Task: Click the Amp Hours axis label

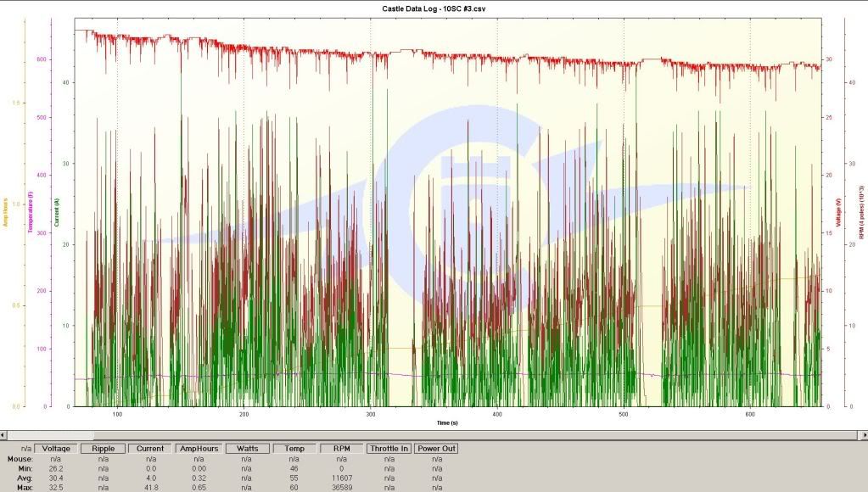Action: [x=5, y=210]
